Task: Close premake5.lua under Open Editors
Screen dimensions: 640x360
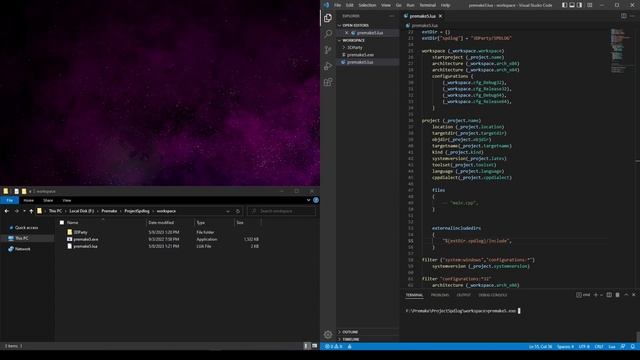Action: [x=347, y=33]
